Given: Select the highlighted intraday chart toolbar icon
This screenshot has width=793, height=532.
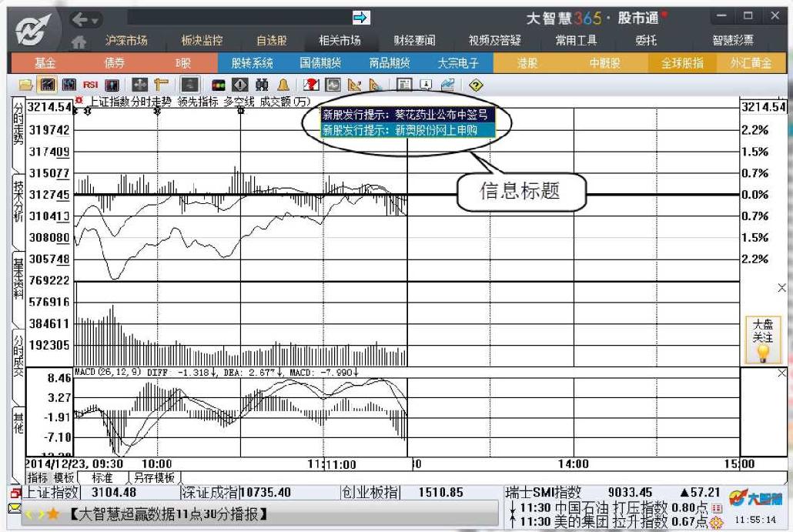Looking at the screenshot, I should click(x=48, y=85).
